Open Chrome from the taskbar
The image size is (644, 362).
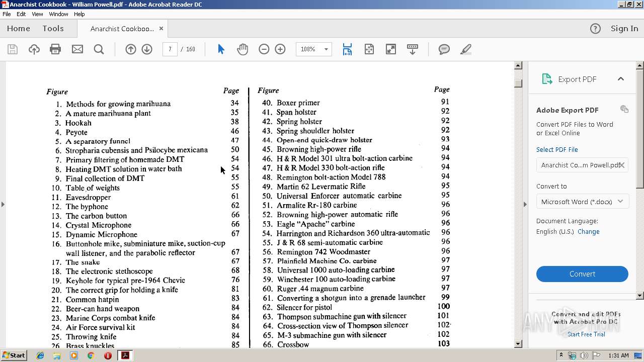coord(91,355)
